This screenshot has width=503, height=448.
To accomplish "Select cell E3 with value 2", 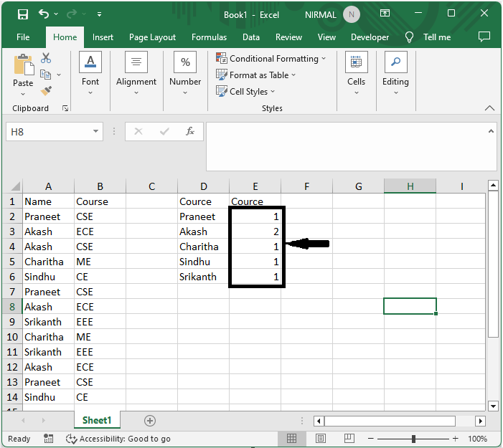I will [255, 232].
